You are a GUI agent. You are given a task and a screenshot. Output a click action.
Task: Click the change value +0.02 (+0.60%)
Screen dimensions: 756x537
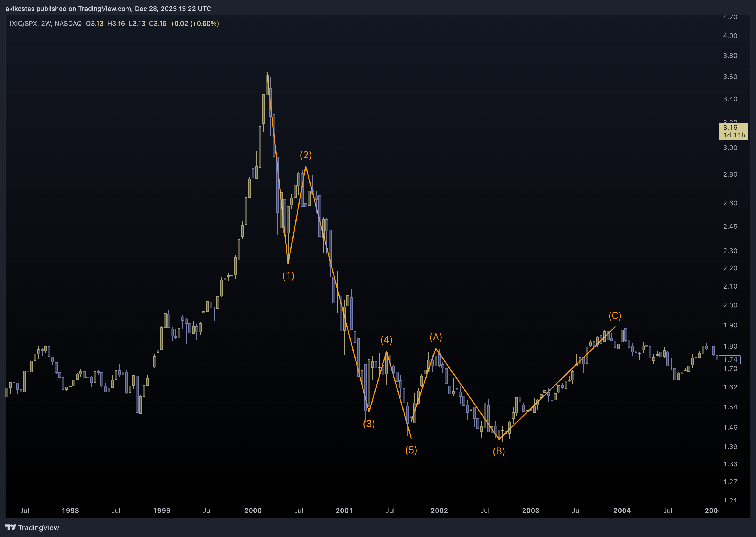tap(194, 24)
